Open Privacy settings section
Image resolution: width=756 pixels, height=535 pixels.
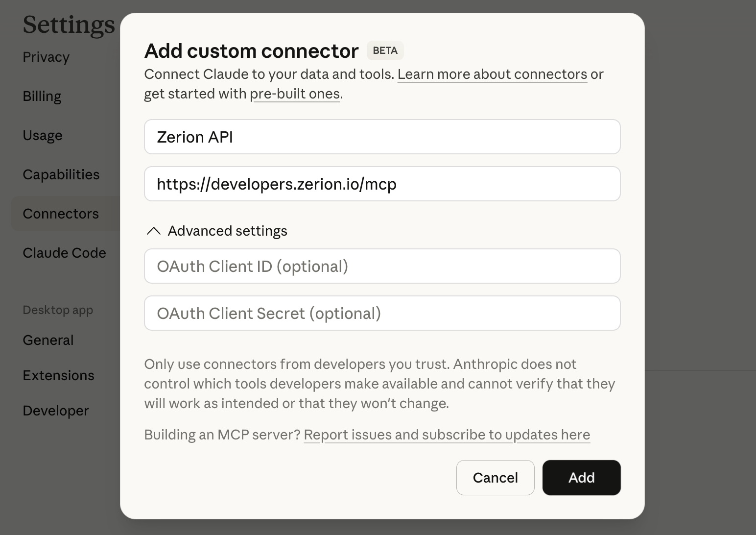pos(46,57)
